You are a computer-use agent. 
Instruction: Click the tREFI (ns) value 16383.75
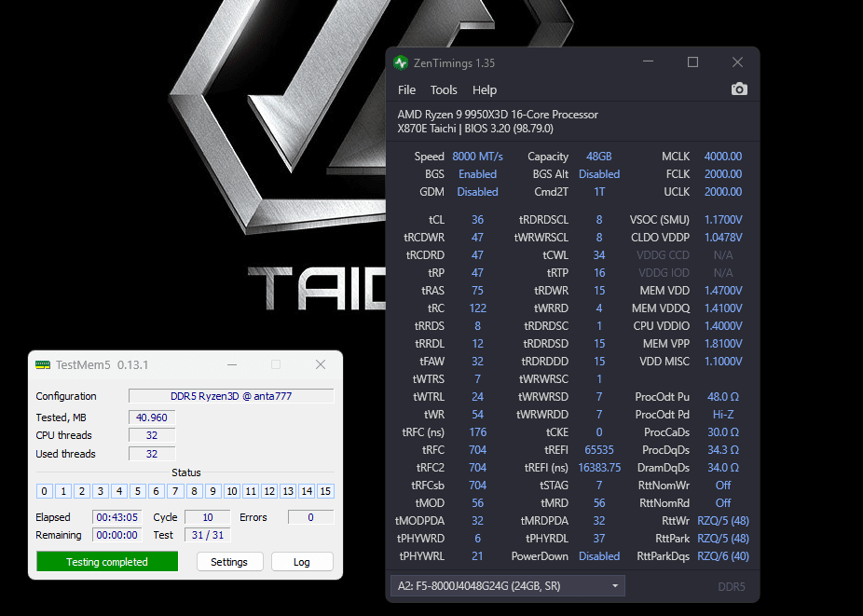(599, 468)
